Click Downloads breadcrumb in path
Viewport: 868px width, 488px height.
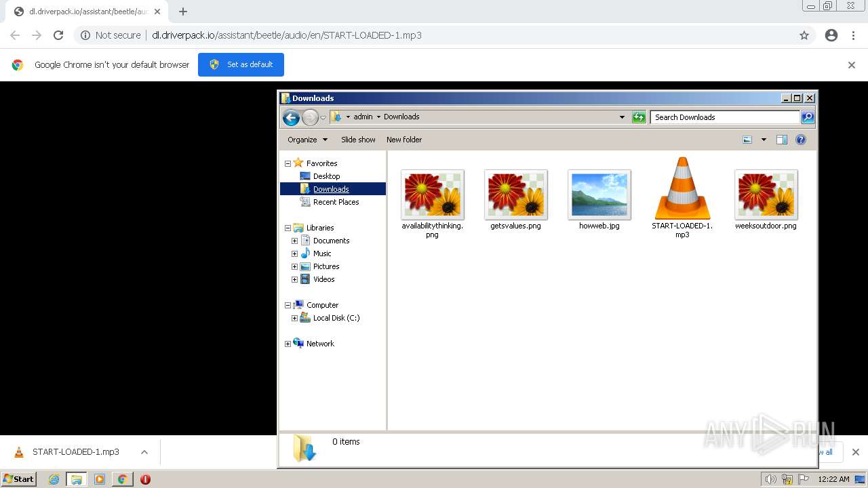[x=401, y=117]
